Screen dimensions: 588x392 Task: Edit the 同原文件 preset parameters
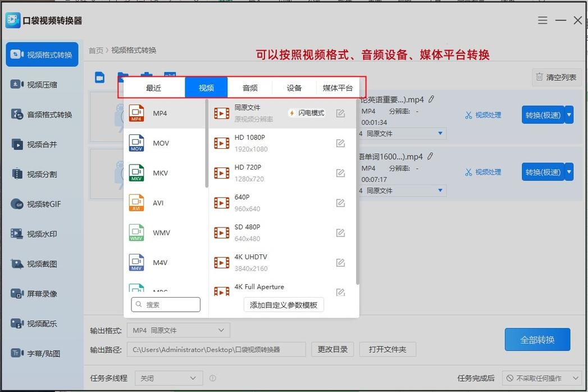pyautogui.click(x=340, y=113)
